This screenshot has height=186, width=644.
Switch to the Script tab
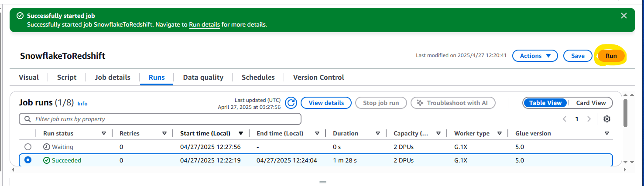pyautogui.click(x=67, y=77)
